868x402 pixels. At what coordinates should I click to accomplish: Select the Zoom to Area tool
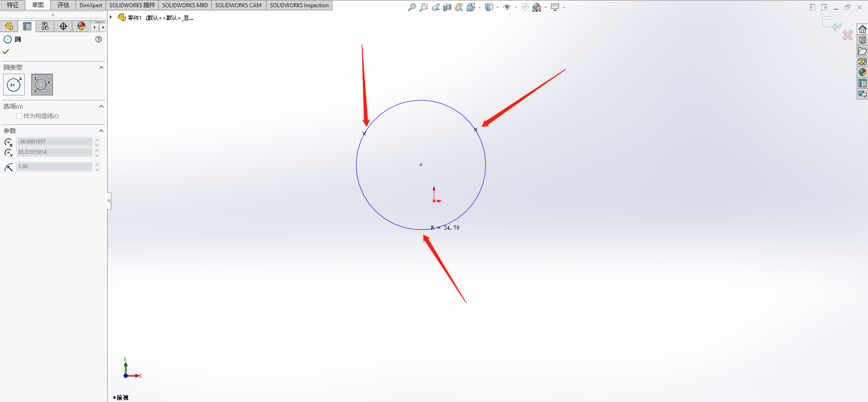(x=423, y=7)
